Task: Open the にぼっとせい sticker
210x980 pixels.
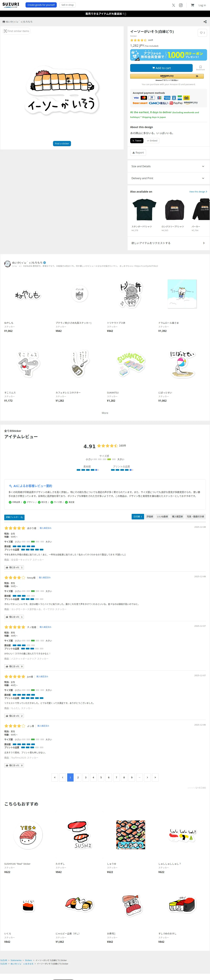Action: [x=182, y=364]
